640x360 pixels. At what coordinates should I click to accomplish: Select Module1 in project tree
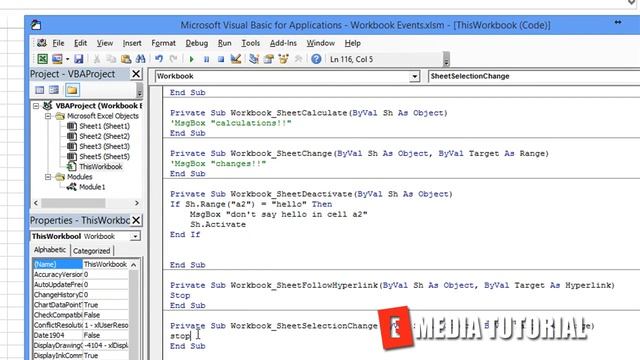pyautogui.click(x=92, y=187)
